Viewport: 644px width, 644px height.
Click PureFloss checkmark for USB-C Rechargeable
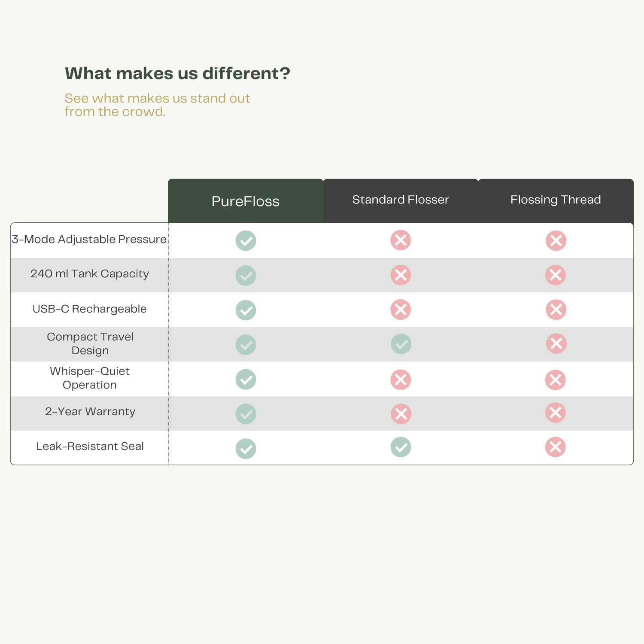pyautogui.click(x=246, y=310)
